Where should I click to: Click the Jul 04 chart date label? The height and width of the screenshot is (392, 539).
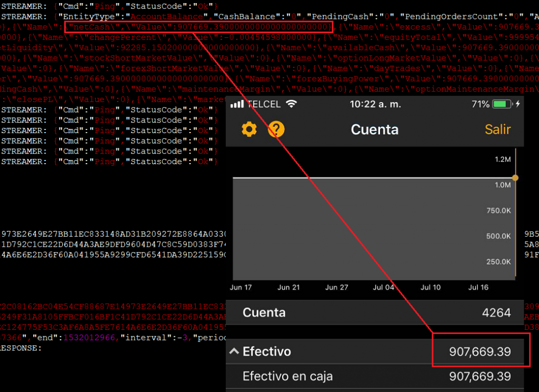click(383, 287)
